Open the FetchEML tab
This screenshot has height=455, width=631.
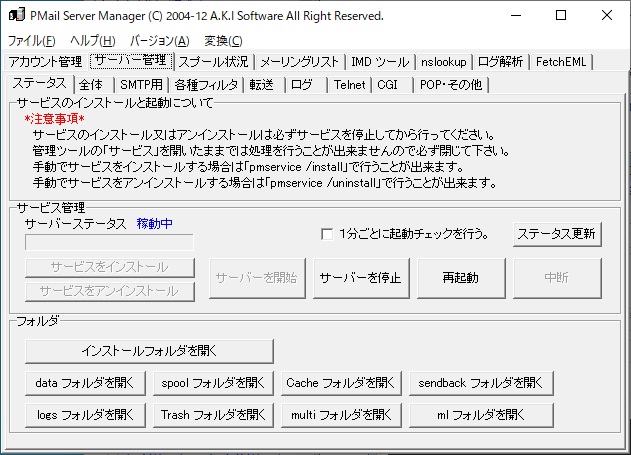click(561, 62)
